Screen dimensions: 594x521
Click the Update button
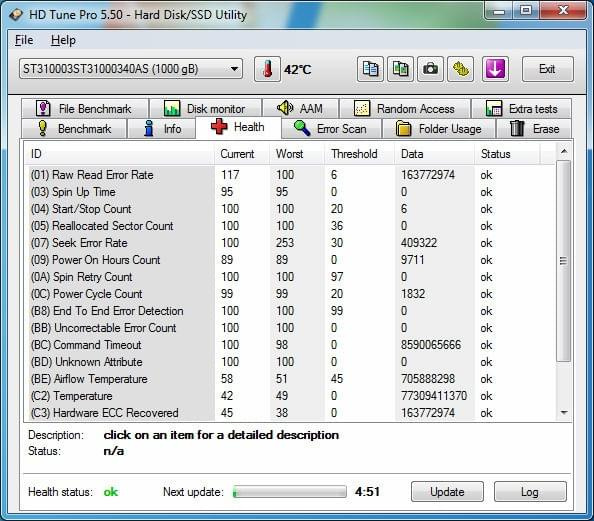tap(447, 492)
